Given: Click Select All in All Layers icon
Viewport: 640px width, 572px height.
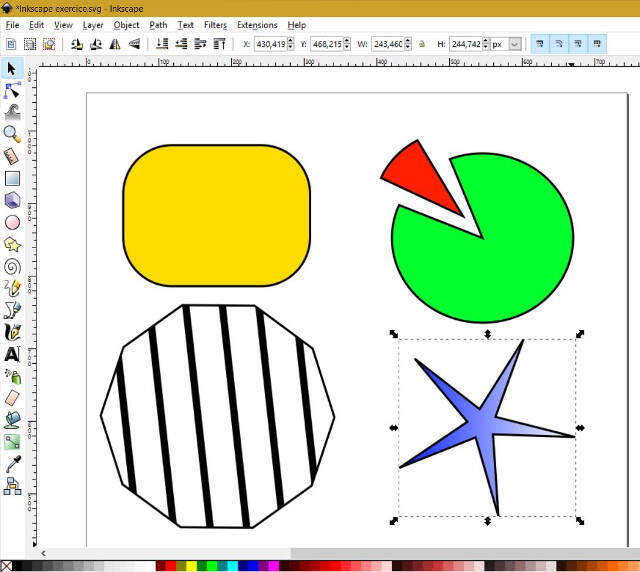Looking at the screenshot, I should click(30, 44).
